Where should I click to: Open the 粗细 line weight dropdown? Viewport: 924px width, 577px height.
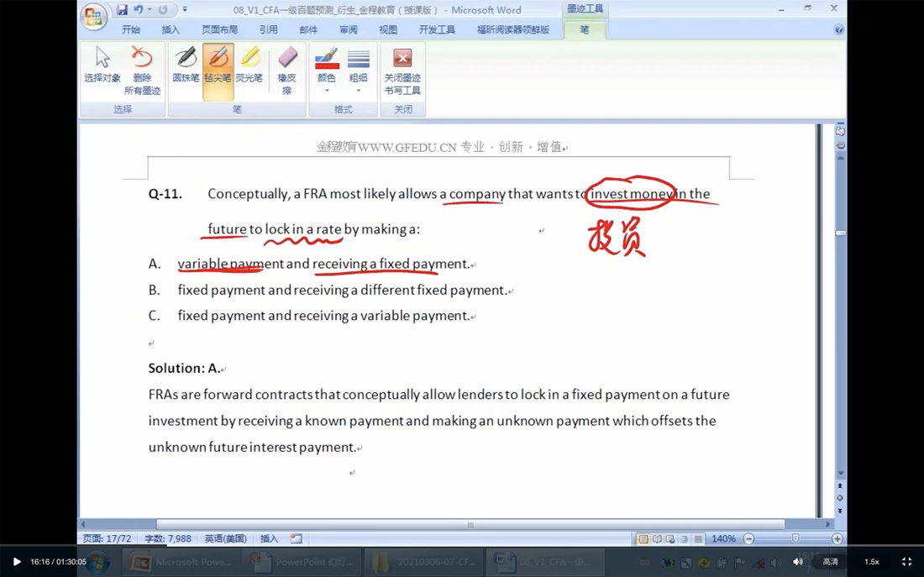point(359,71)
